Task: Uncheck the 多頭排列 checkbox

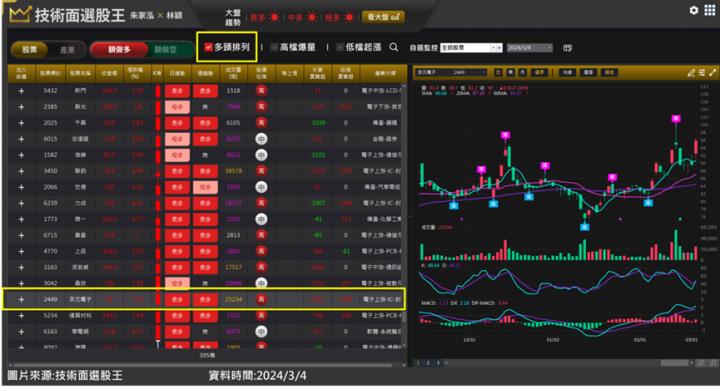Action: coord(208,47)
